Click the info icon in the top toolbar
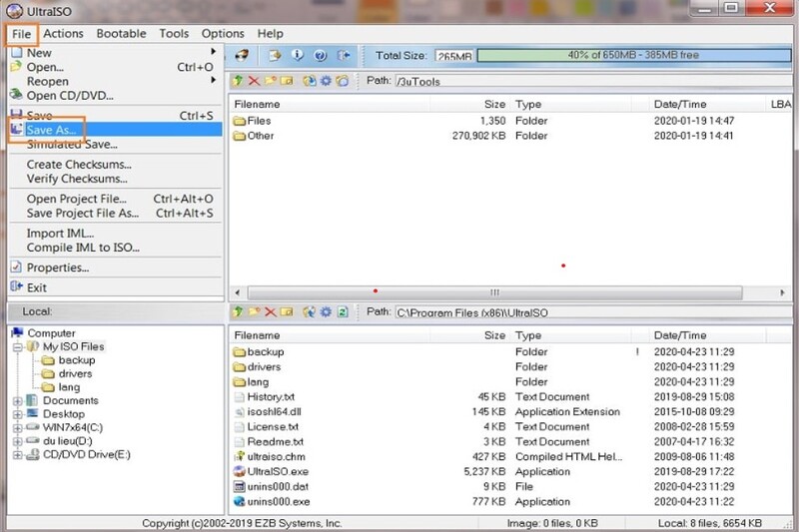 pos(297,56)
